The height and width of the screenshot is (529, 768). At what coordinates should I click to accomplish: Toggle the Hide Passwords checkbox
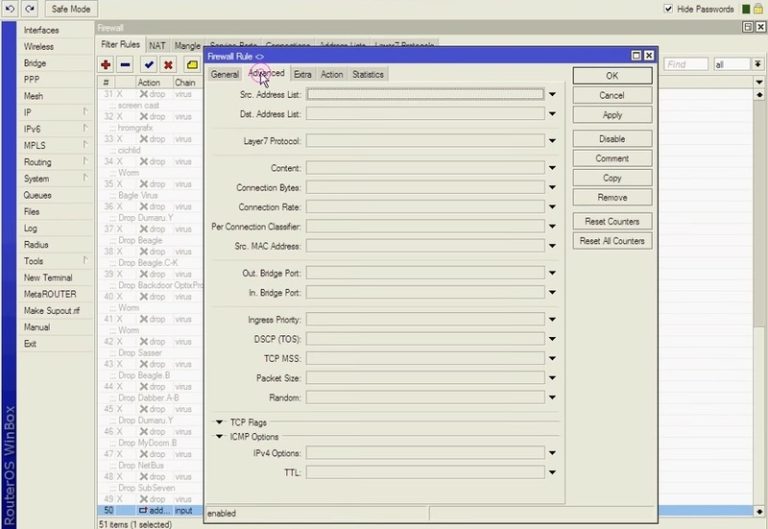(668, 9)
